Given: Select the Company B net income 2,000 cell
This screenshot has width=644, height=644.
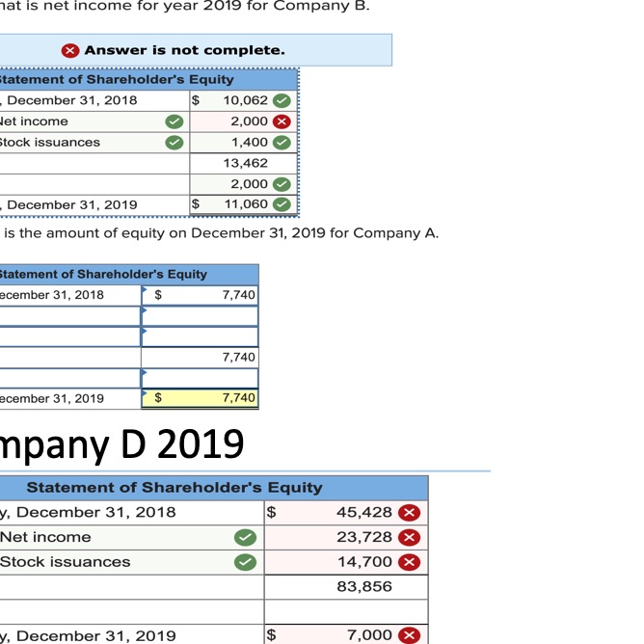Looking at the screenshot, I should 243,121.
